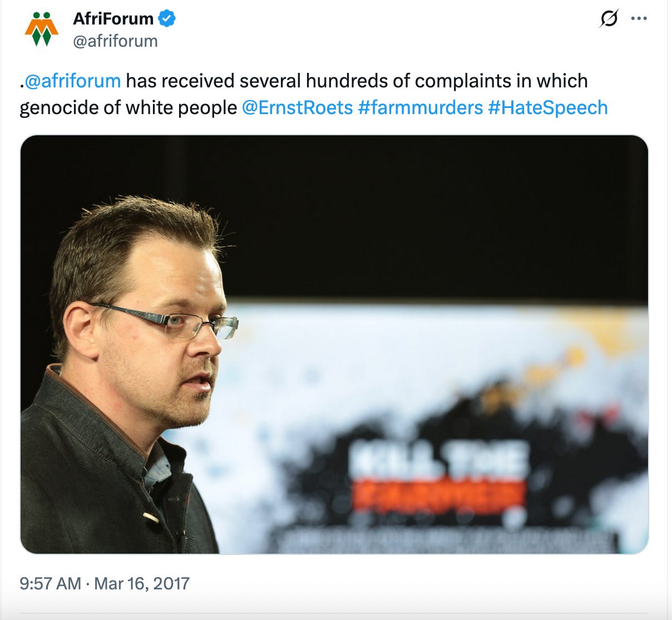Open the #farmmurders hashtag
Image resolution: width=672 pixels, height=620 pixels.
421,107
